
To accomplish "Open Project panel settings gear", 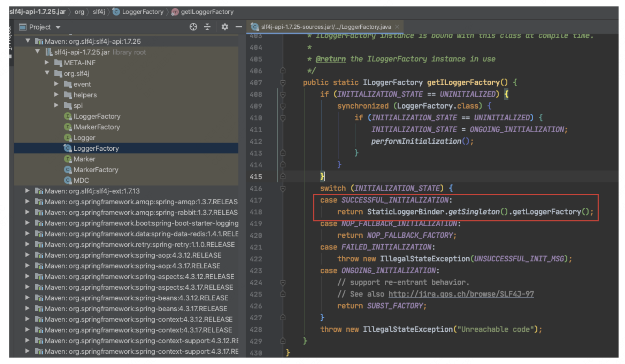I will [x=224, y=27].
